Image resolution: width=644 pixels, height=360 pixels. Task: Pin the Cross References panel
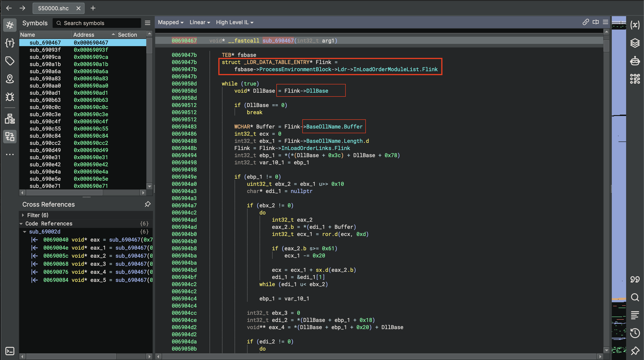click(148, 204)
